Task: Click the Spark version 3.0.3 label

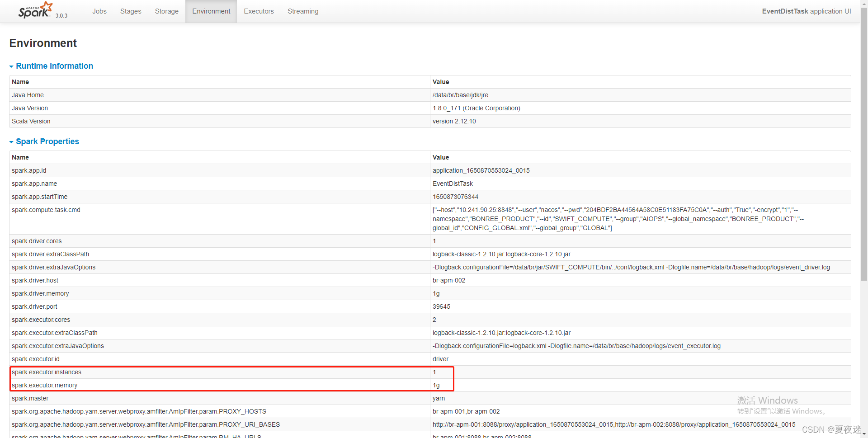Action: (x=61, y=15)
